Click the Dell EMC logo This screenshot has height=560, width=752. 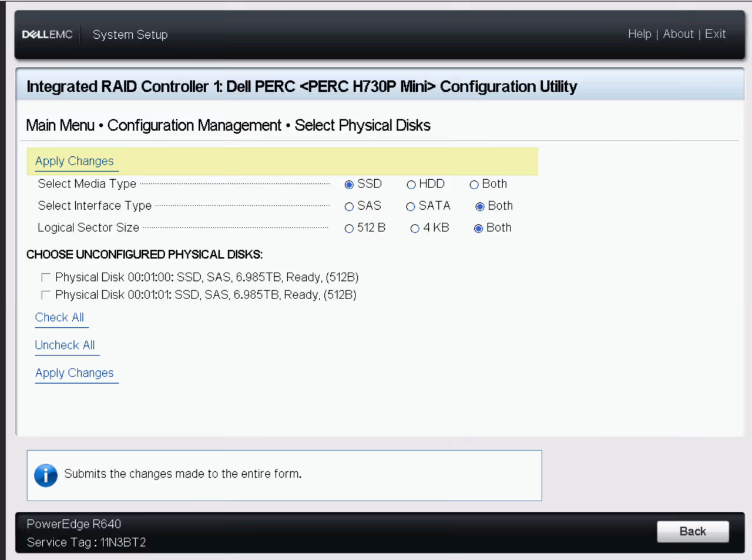point(48,35)
